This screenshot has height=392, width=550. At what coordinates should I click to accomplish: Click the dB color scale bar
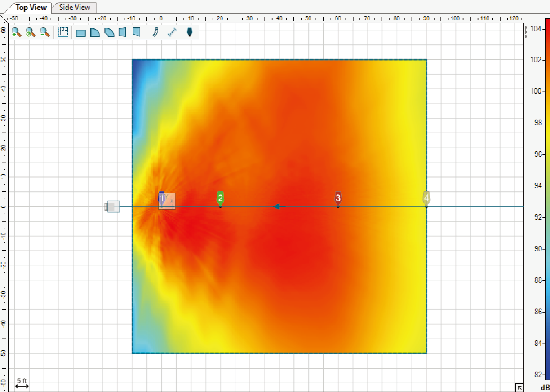pyautogui.click(x=547, y=199)
